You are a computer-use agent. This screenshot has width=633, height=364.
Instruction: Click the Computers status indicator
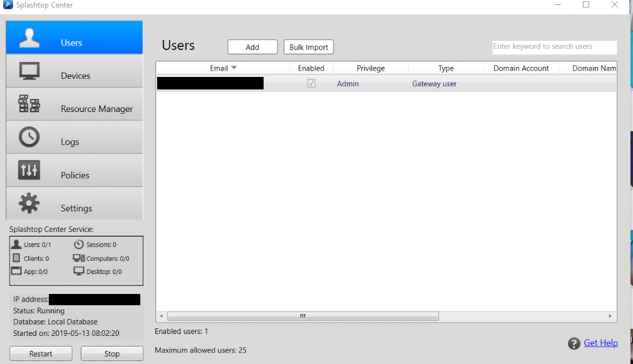point(105,258)
